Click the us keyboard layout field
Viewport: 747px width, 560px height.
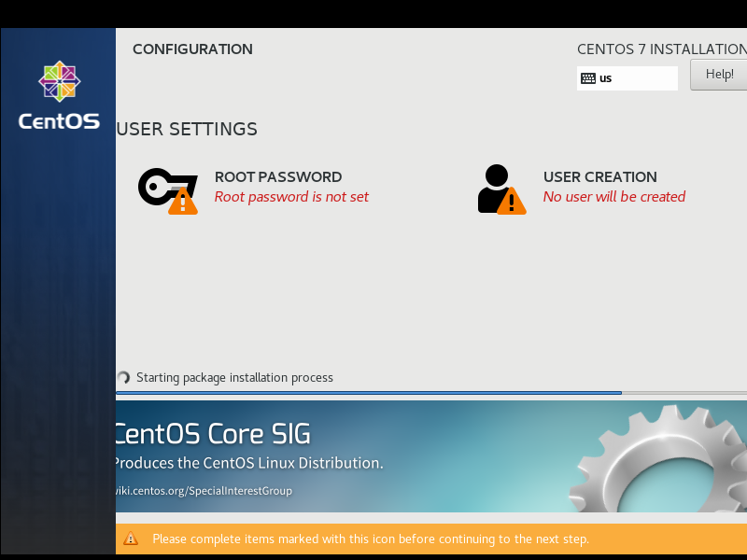[627, 78]
